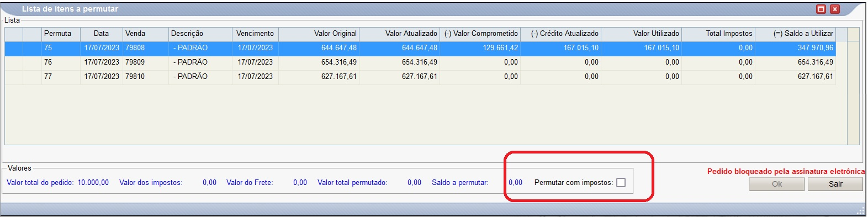Sort by Data column header

click(x=102, y=34)
